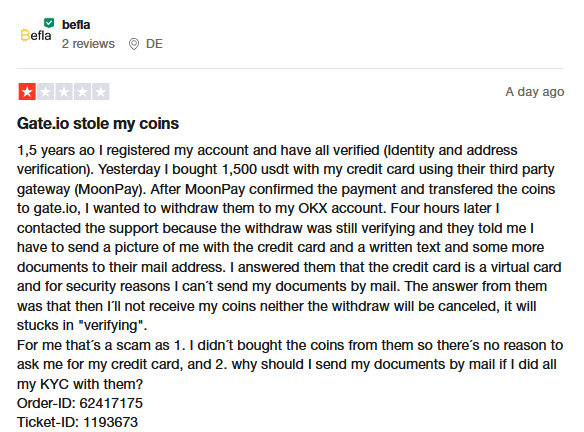Click the fourth grey rating star
This screenshot has width=584, height=432.
(x=82, y=92)
